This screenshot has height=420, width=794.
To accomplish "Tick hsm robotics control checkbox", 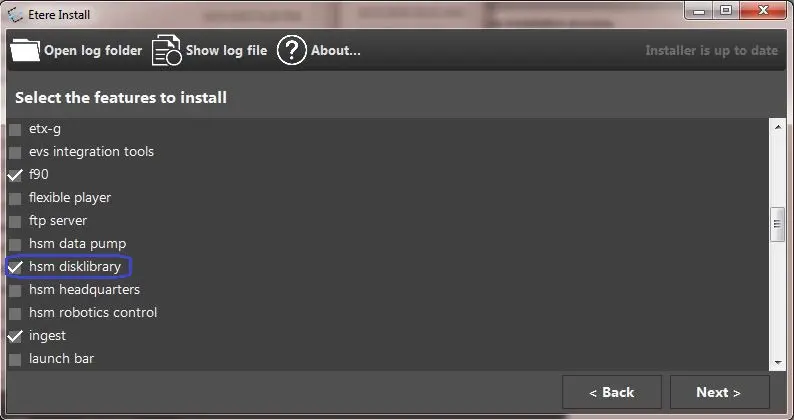I will point(15,314).
